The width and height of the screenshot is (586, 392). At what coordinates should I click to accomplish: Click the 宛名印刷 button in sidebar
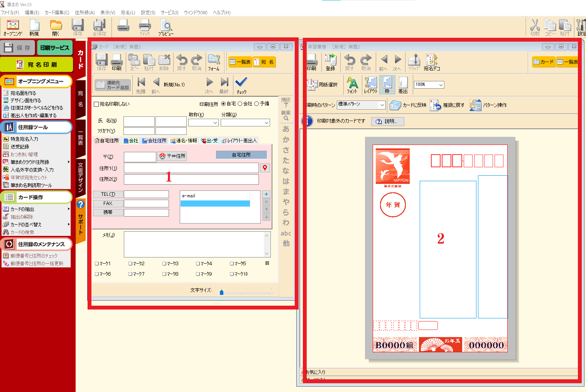[x=37, y=64]
